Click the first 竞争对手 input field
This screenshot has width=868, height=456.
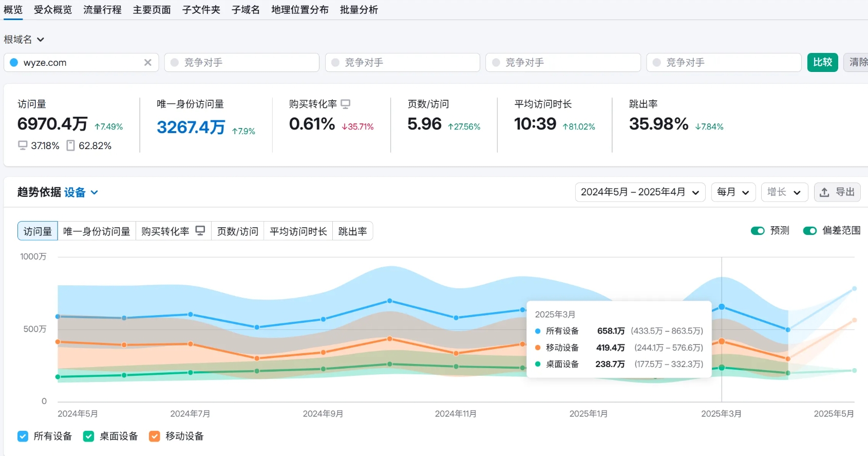click(x=242, y=62)
